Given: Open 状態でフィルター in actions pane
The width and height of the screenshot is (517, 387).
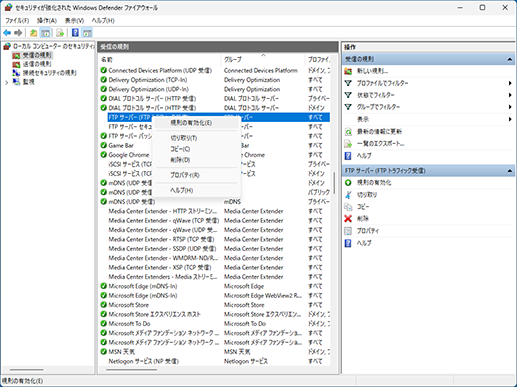Looking at the screenshot, I should 376,95.
